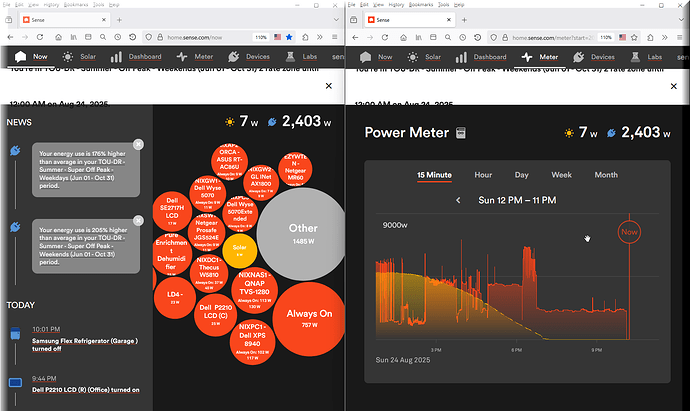Screen dimensions: 690x411
Task: Reload the Meter window page
Action: (385, 38)
